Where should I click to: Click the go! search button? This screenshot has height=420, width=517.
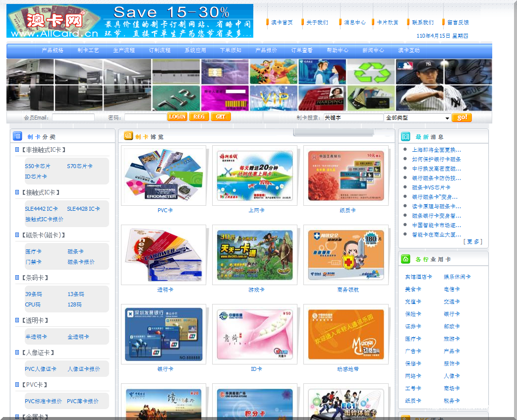click(461, 117)
